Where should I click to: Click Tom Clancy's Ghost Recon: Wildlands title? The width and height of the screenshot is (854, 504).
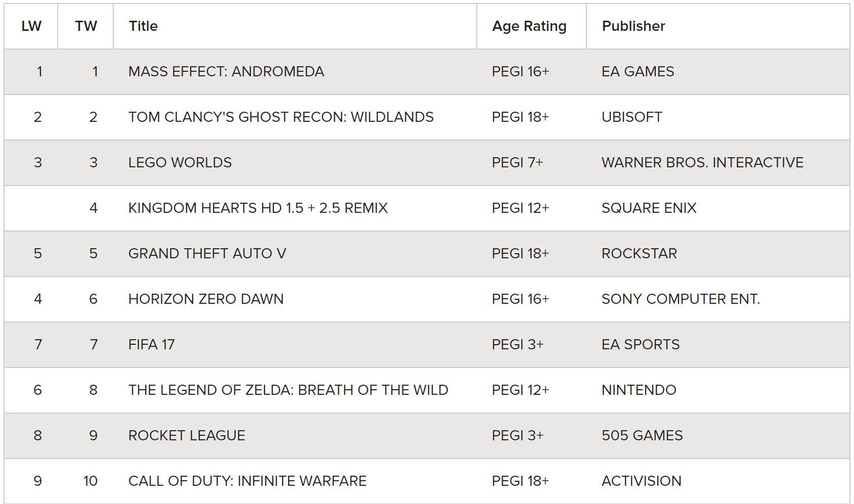point(281,117)
